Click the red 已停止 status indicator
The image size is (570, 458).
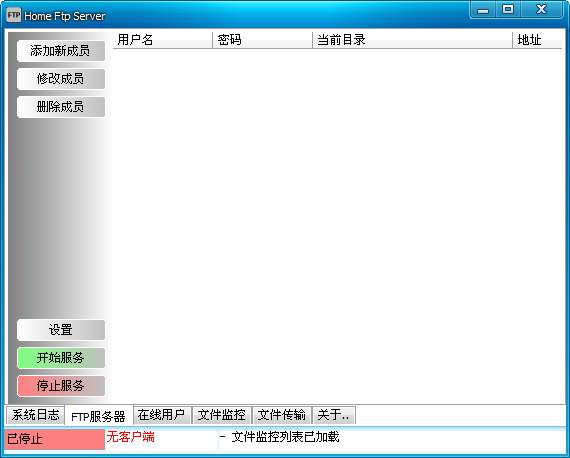coord(55,439)
